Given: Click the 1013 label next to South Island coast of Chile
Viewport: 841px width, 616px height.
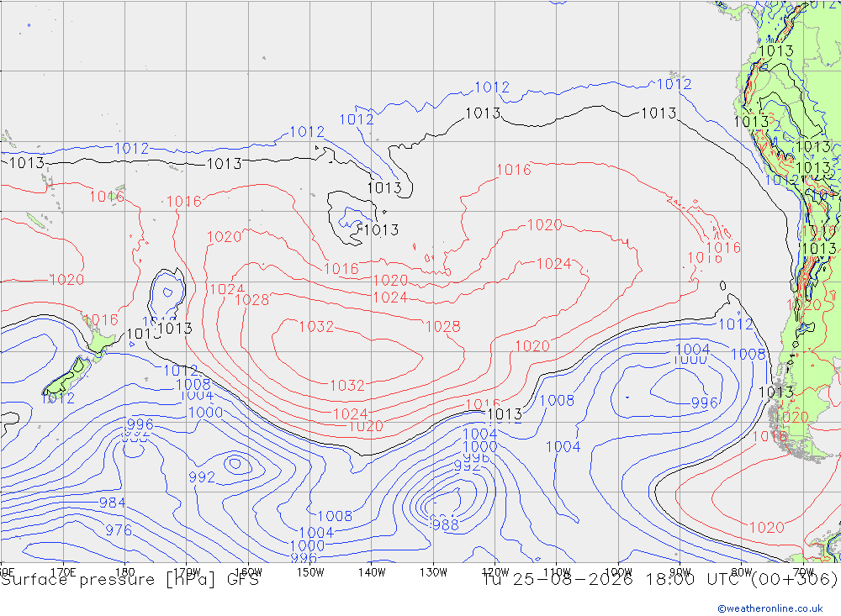Looking at the screenshot, I should pos(776,392).
